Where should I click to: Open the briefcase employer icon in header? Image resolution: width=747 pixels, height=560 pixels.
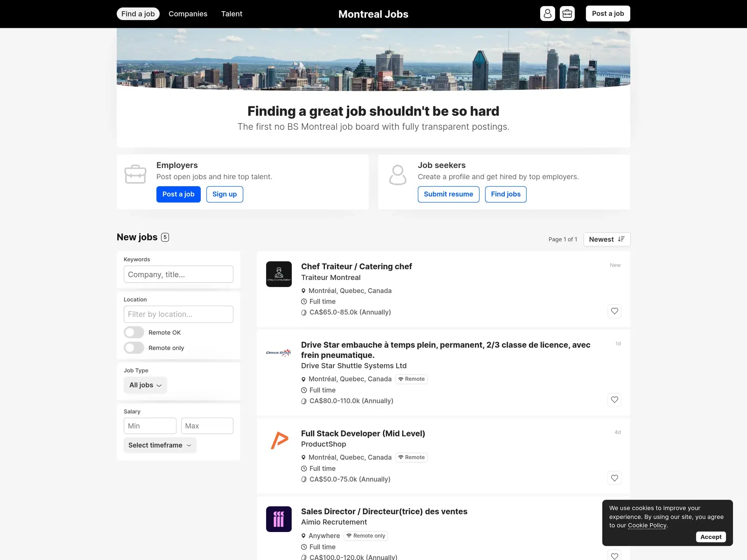pyautogui.click(x=567, y=14)
